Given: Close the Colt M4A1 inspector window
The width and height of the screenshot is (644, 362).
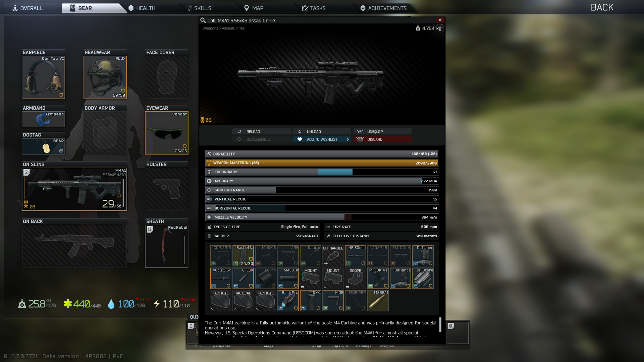Looking at the screenshot, I should click(440, 20).
